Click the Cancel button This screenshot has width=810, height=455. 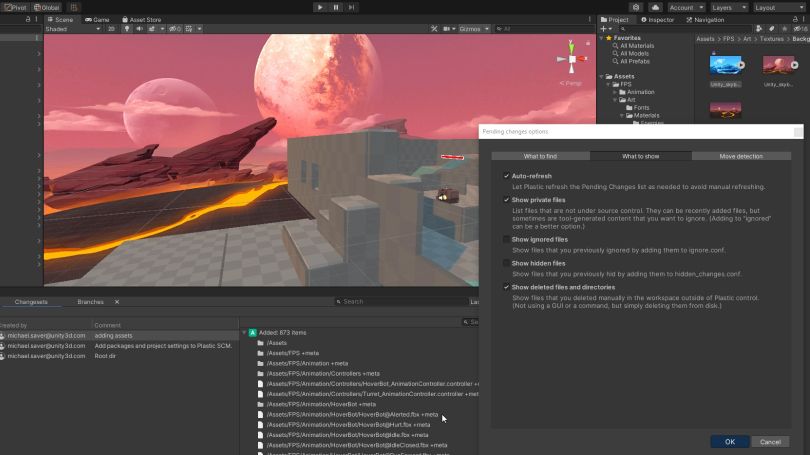coord(770,441)
